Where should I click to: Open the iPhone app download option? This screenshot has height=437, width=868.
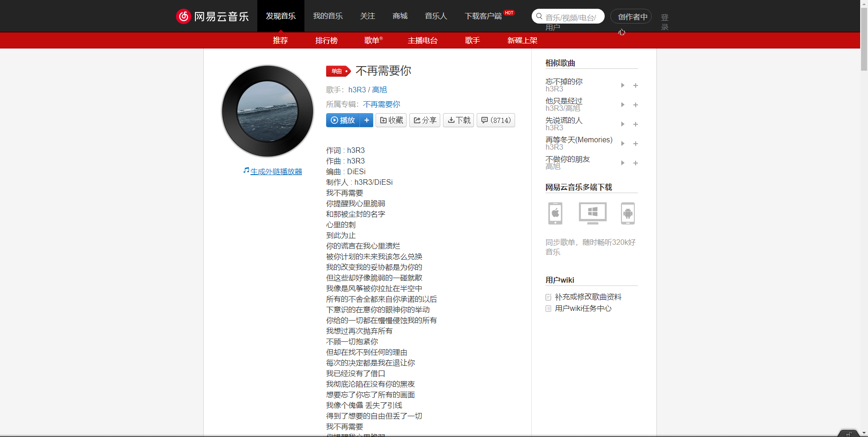click(555, 213)
